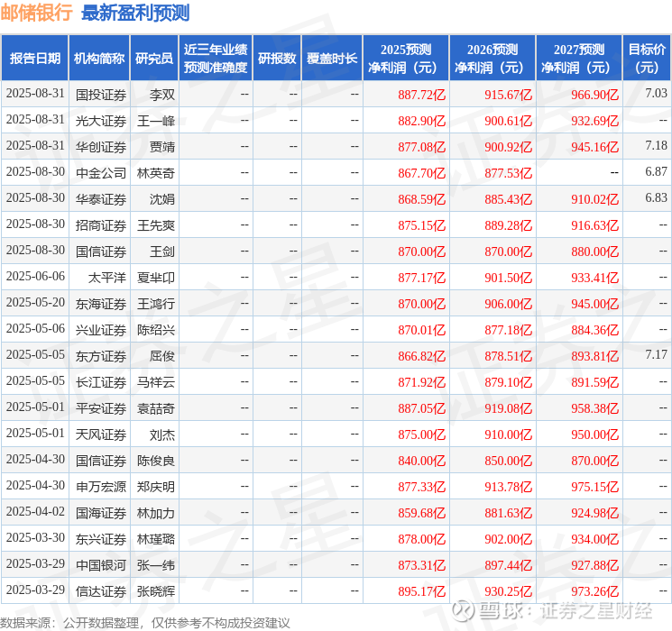
Task: Click target price 7.18
Action: pos(656,146)
